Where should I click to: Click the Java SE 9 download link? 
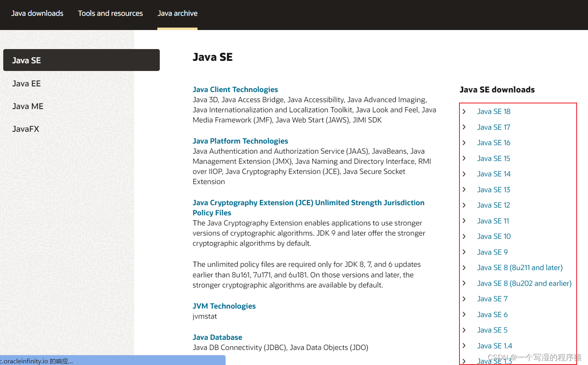pos(492,252)
